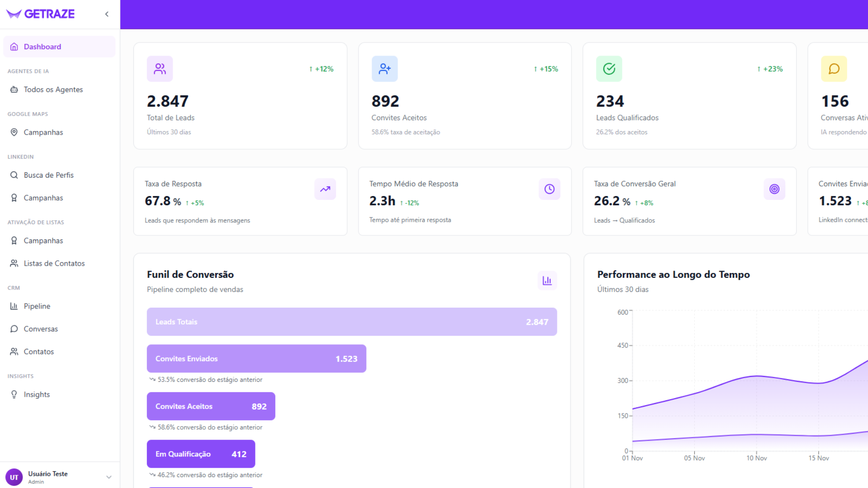868x488 pixels.
Task: Open Busca de Perfis search icon
Action: coord(14,175)
